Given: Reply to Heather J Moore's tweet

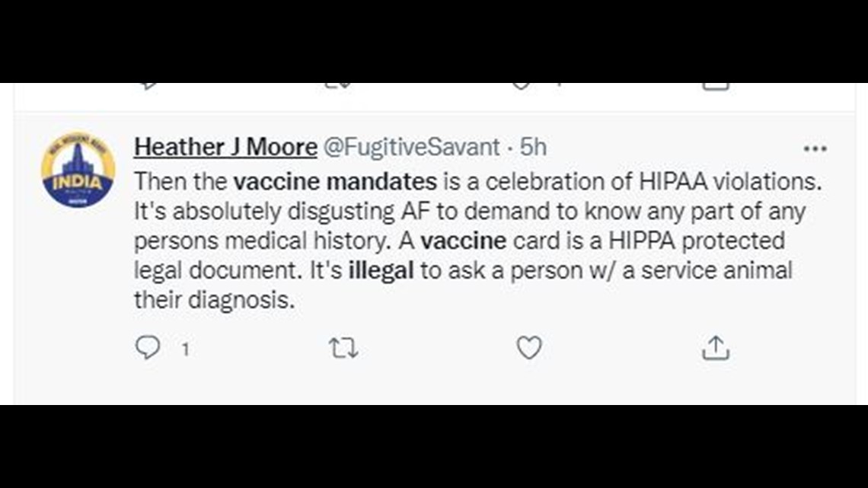Looking at the screenshot, I should click(148, 348).
